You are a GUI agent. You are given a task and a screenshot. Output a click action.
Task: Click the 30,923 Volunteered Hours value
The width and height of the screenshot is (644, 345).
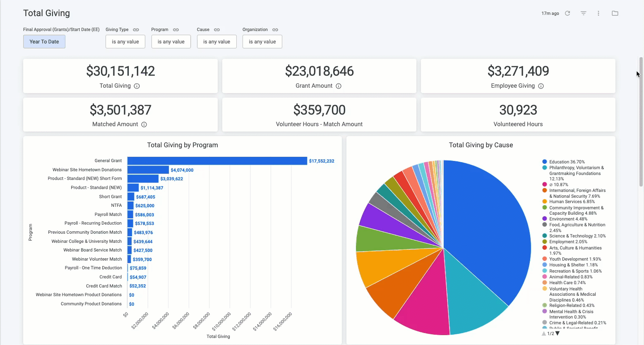point(518,110)
